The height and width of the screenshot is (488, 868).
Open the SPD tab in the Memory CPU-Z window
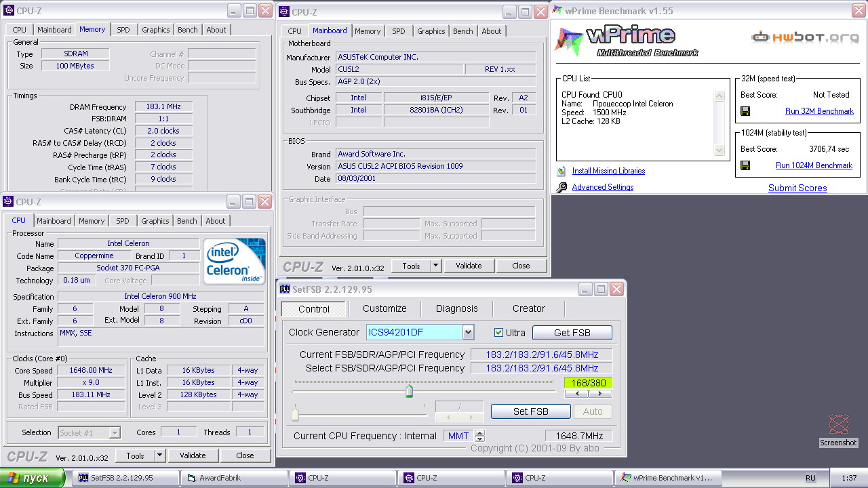click(123, 30)
